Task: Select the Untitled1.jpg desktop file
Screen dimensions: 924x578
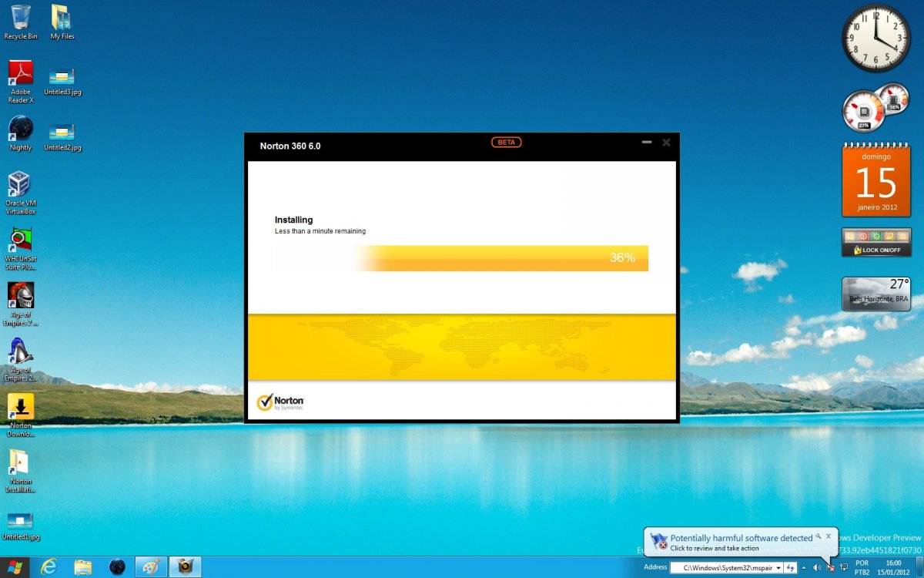Action: pos(21,526)
